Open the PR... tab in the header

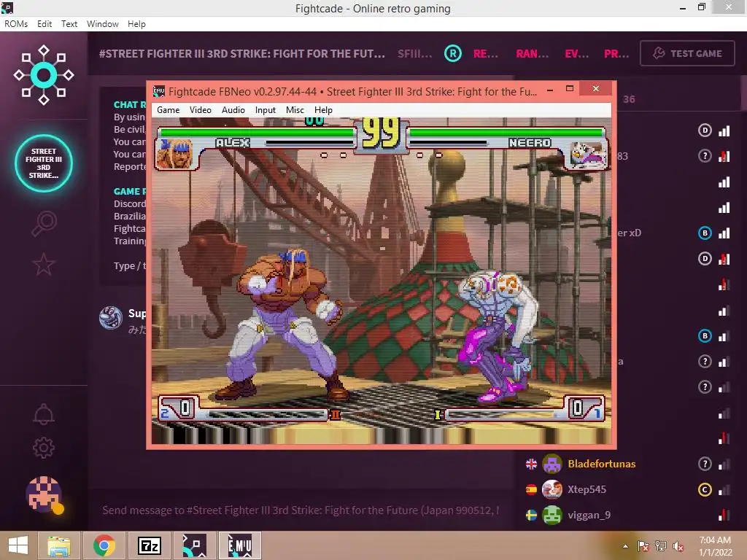616,53
